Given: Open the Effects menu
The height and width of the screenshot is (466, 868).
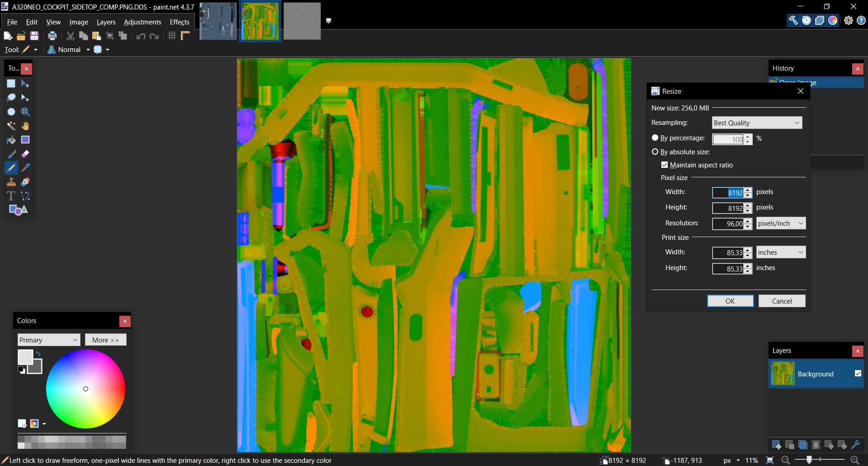Looking at the screenshot, I should click(x=179, y=22).
